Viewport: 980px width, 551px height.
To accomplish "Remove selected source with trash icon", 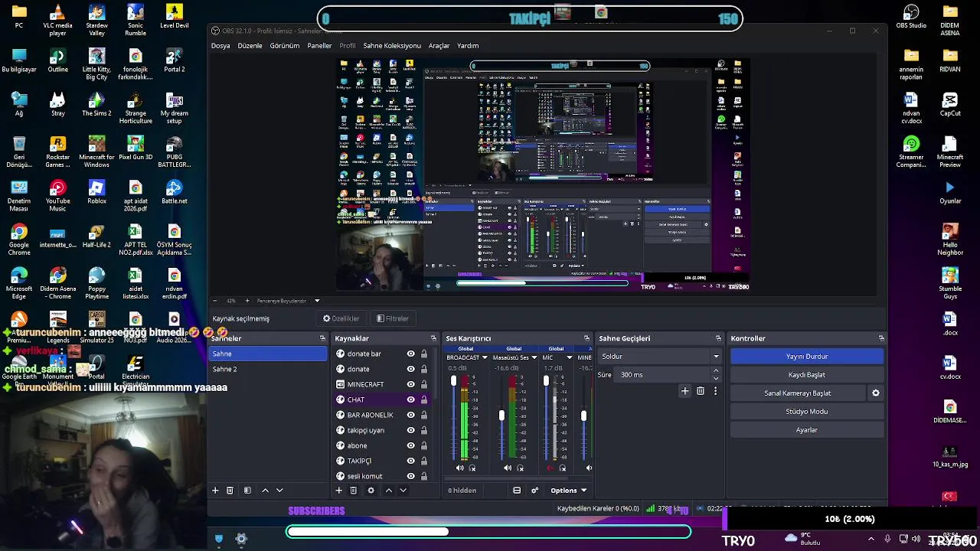I will pos(353,491).
